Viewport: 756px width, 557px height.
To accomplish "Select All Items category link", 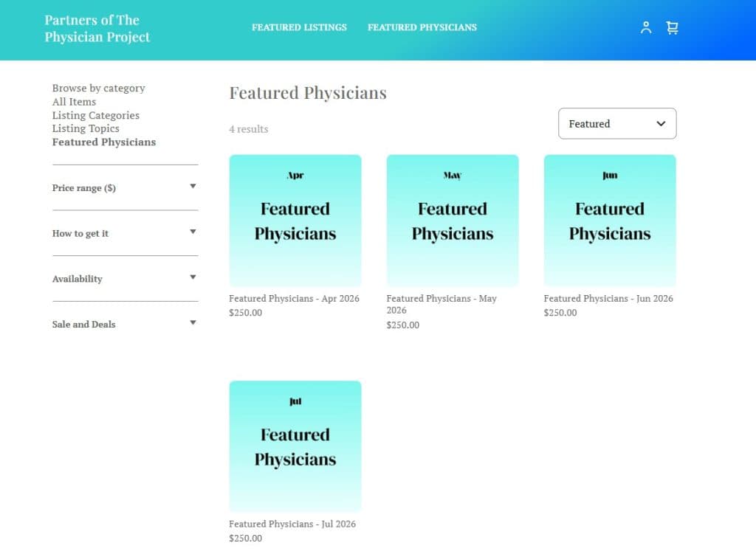I will 75,102.
